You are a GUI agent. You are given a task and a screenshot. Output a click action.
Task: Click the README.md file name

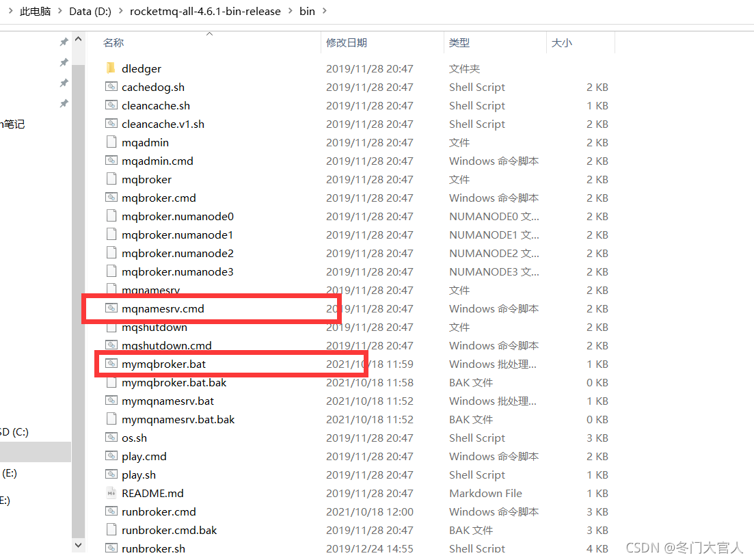pyautogui.click(x=152, y=493)
